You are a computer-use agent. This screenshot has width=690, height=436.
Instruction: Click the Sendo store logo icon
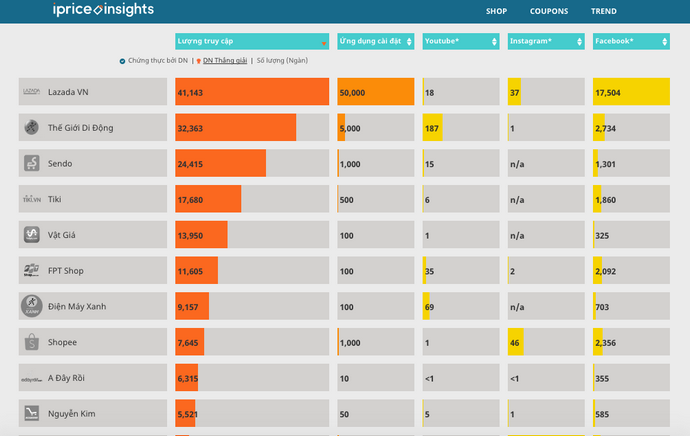(x=31, y=164)
